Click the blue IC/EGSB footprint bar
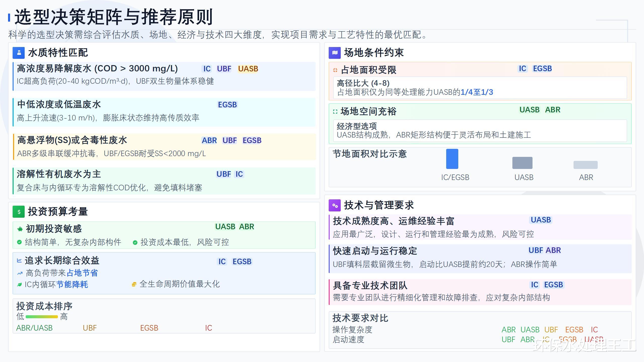 [452, 159]
